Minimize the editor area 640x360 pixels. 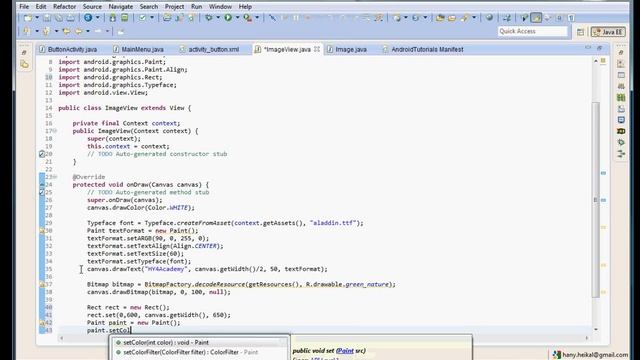(588, 48)
